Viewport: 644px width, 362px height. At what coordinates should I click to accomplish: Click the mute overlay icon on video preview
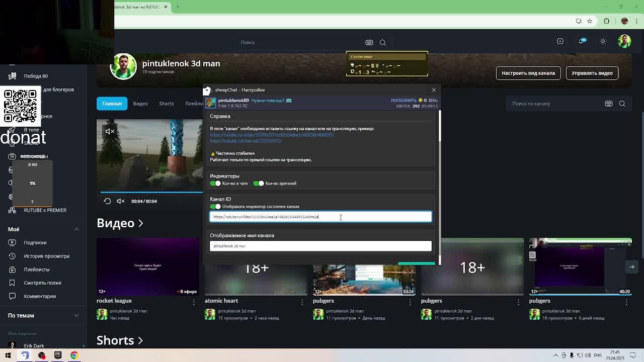(110, 132)
